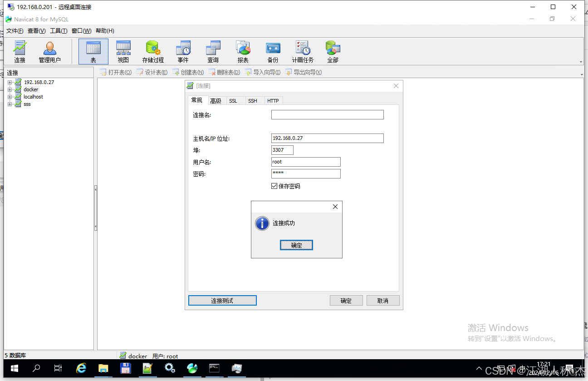Launch Internet Explorer from the taskbar

(x=81, y=368)
